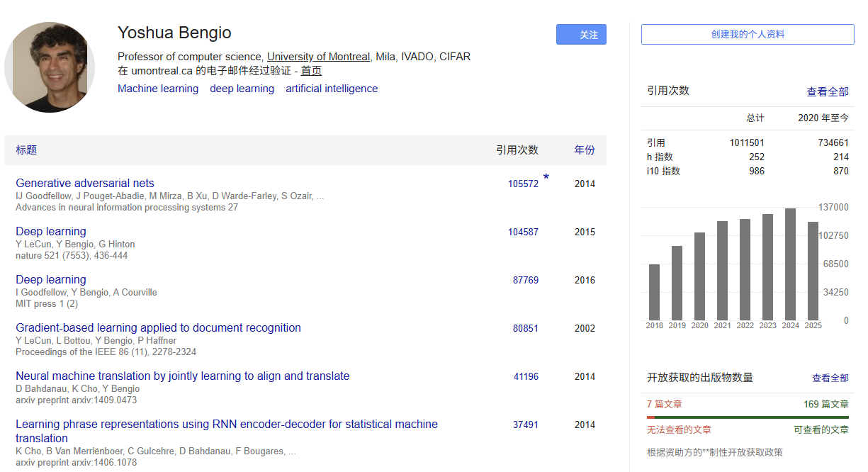Open the University of Montreal link

(x=318, y=57)
